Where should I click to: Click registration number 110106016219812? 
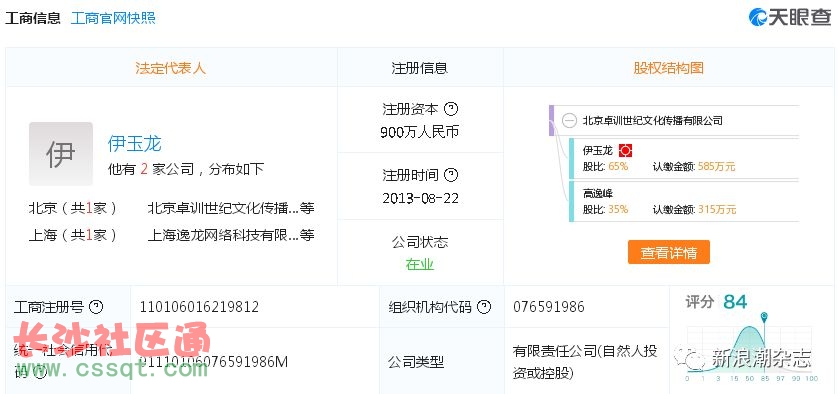pos(199,307)
